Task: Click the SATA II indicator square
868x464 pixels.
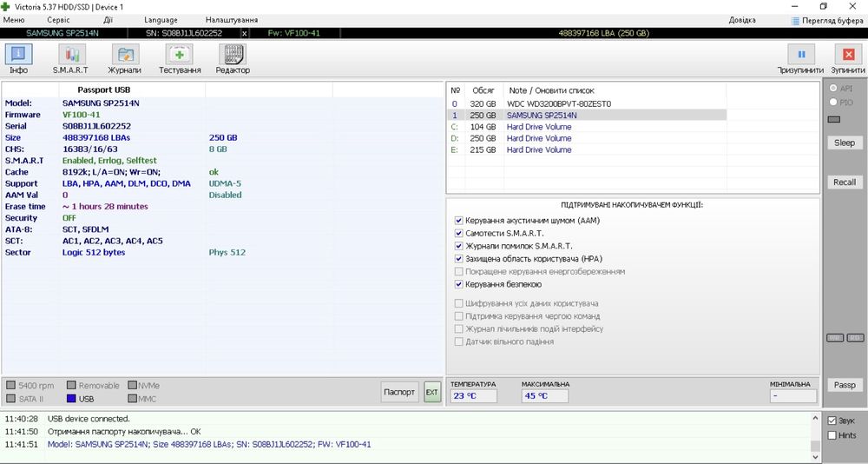Action: (11, 399)
